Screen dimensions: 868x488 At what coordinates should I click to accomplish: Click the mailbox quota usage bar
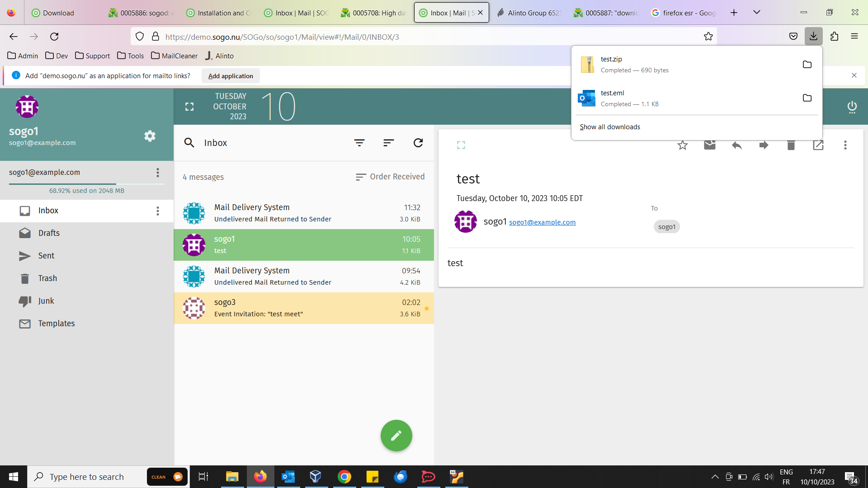[x=86, y=184]
